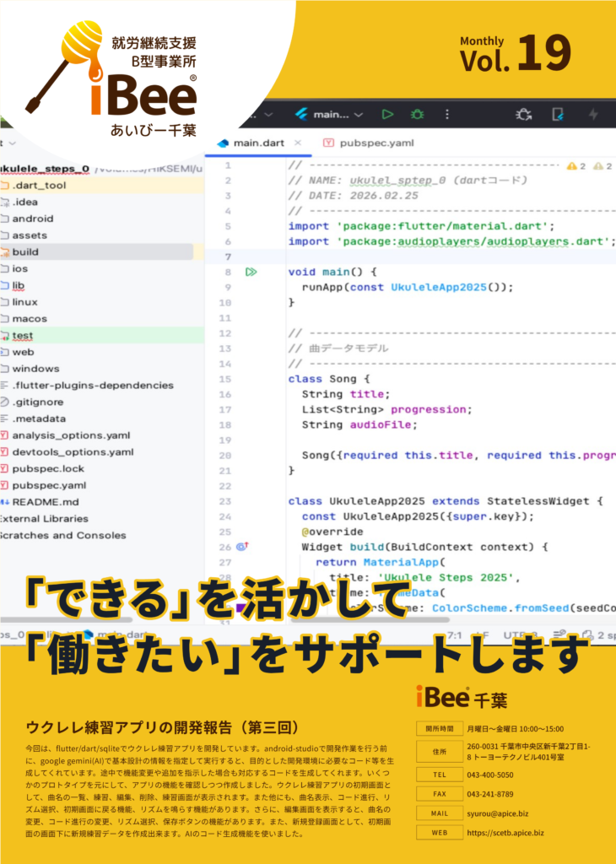The height and width of the screenshot is (864, 616).
Task: Click the warnings indicator at the editor's top right
Action: point(577,166)
